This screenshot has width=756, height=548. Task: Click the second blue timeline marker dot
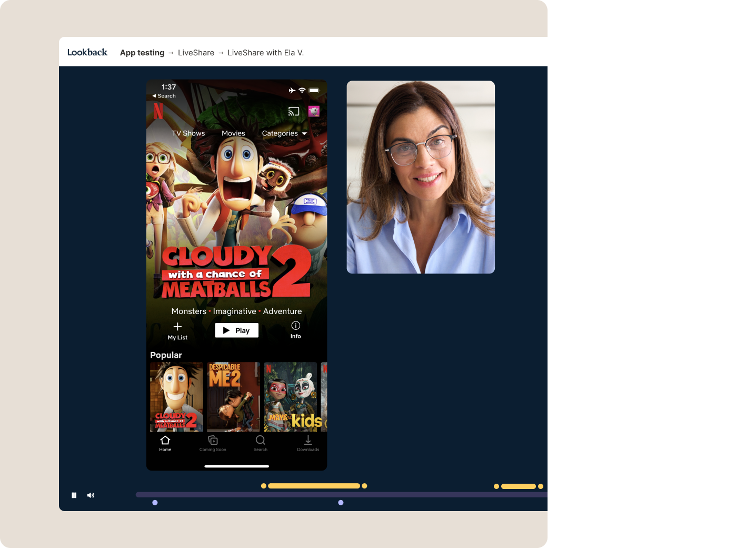pyautogui.click(x=341, y=503)
